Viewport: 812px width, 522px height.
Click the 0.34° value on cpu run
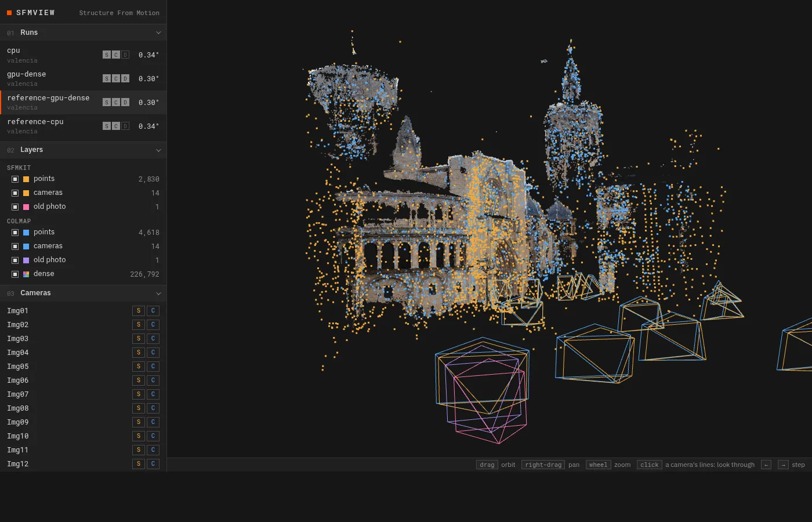(x=148, y=55)
